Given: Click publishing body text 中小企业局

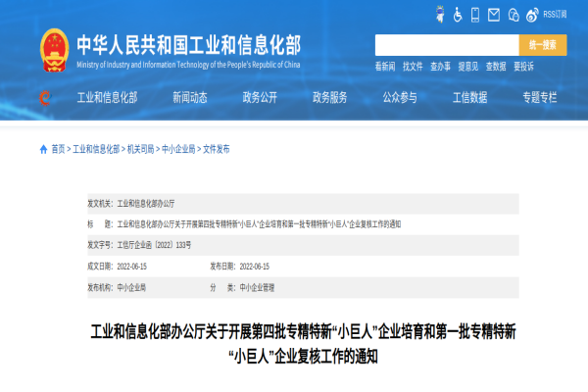Looking at the screenshot, I should point(131,288).
